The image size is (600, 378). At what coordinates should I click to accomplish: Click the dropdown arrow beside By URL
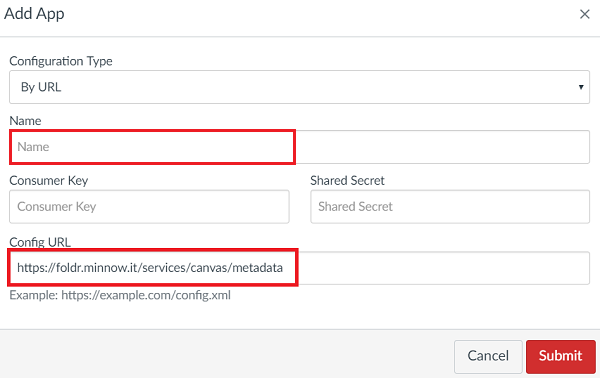coord(581,87)
